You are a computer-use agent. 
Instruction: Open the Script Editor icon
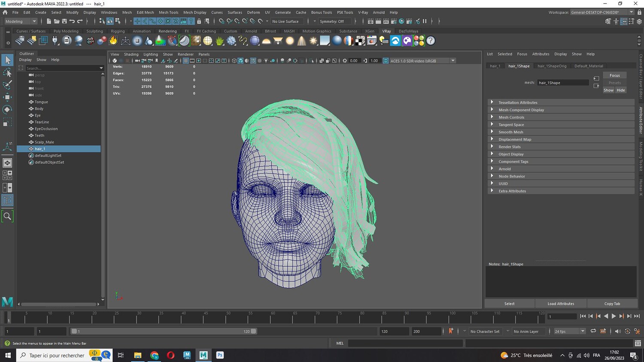tap(638, 343)
